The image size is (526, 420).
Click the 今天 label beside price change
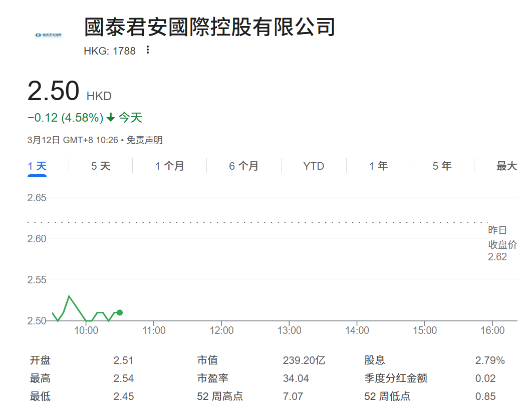tap(130, 118)
